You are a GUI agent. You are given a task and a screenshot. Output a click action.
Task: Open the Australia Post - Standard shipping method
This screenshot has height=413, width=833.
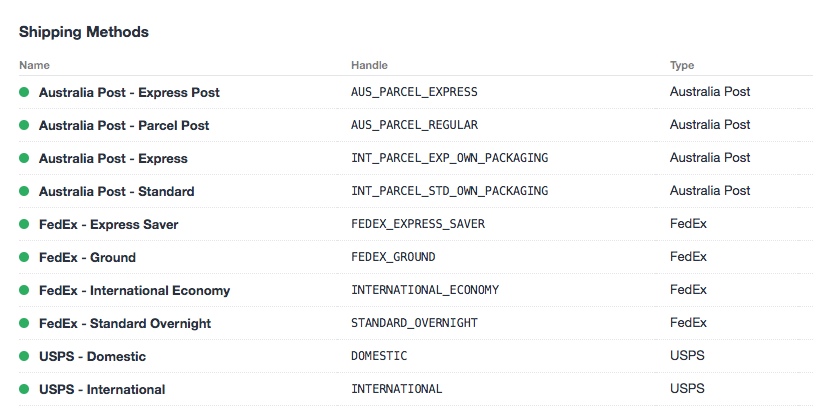click(116, 191)
